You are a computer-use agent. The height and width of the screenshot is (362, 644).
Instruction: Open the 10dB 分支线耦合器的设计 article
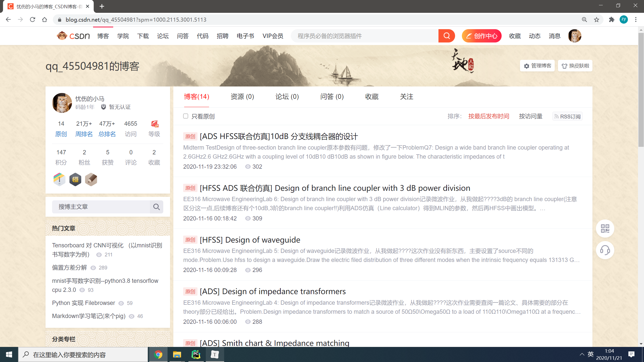(279, 137)
